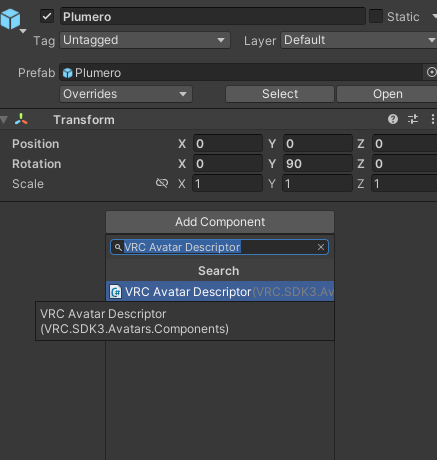The width and height of the screenshot is (437, 460).
Task: Click the Transform axes icon
Action: (x=21, y=119)
